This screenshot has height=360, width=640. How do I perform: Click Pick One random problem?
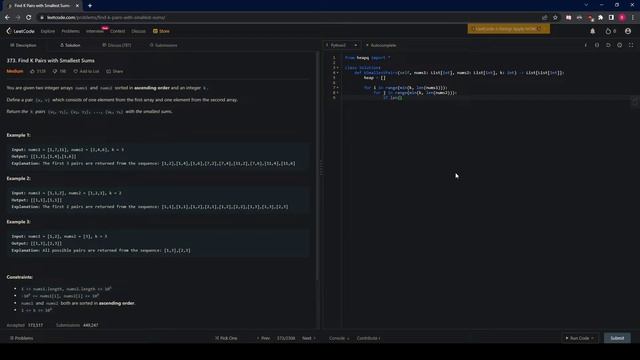pyautogui.click(x=226, y=338)
